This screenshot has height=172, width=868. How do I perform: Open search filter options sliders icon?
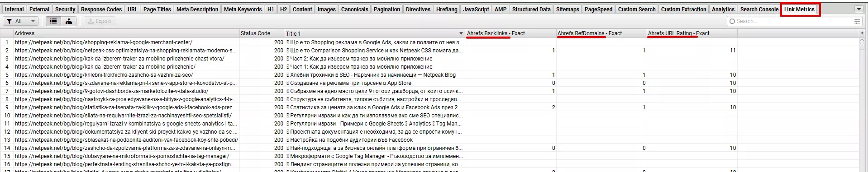pyautogui.click(x=857, y=21)
